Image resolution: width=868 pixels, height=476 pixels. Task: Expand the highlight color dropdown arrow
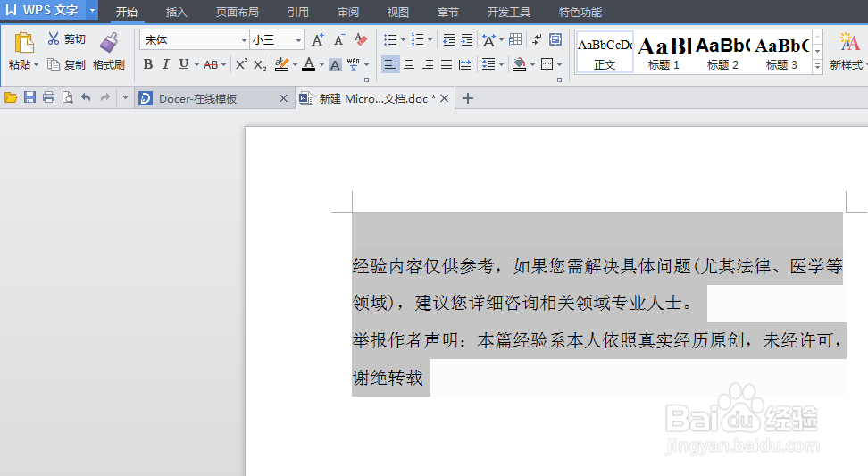click(x=295, y=65)
